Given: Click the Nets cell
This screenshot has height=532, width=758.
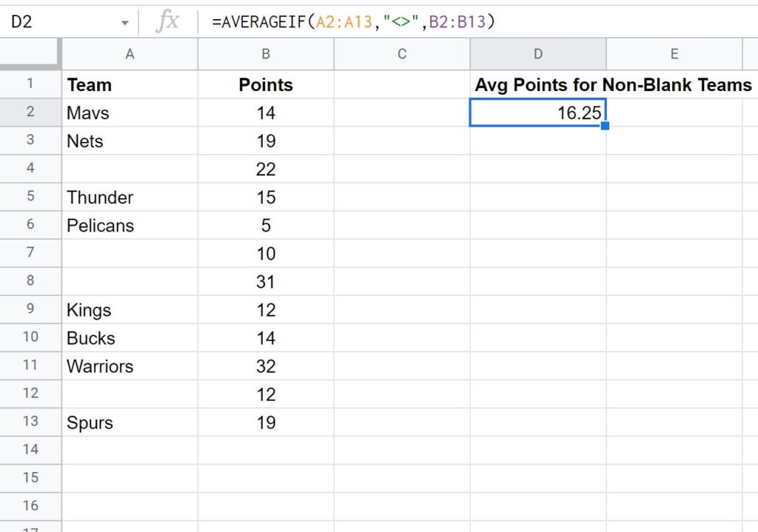Looking at the screenshot, I should (x=130, y=141).
